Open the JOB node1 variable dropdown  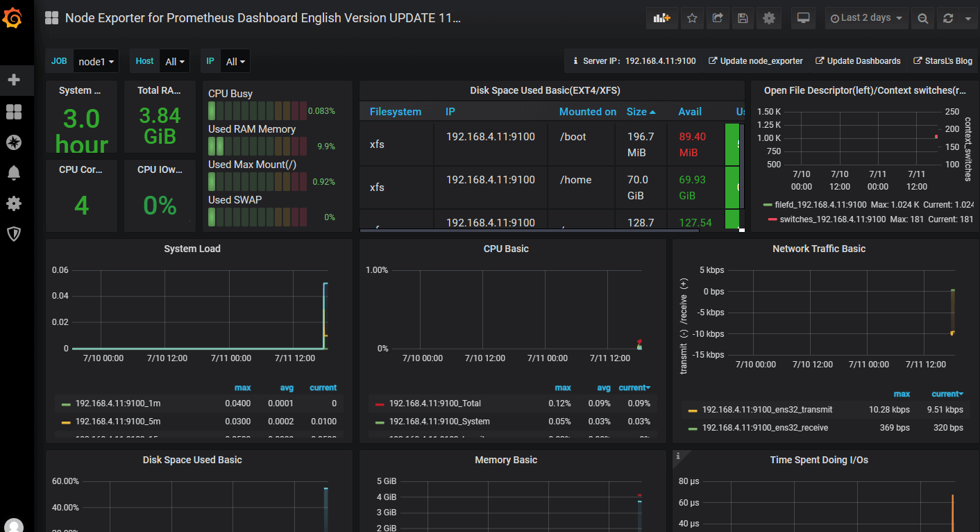point(96,61)
